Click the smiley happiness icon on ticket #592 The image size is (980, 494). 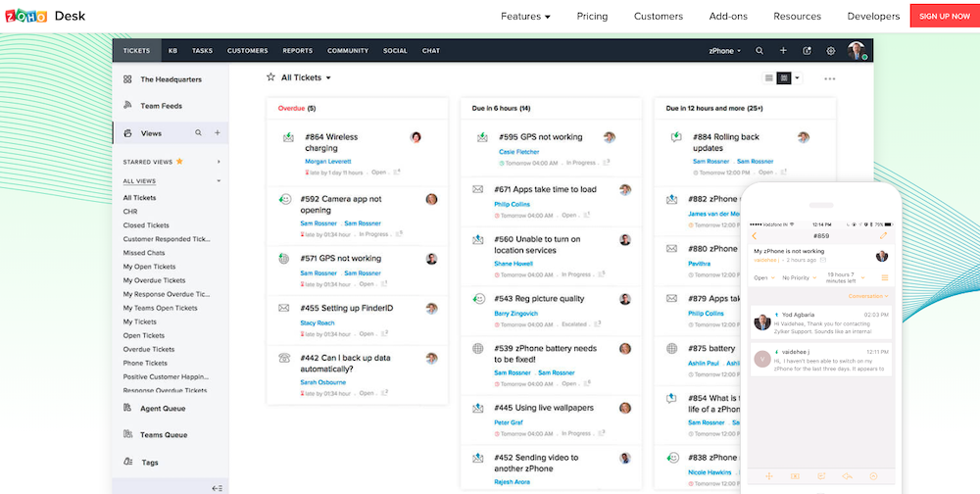[x=284, y=199]
